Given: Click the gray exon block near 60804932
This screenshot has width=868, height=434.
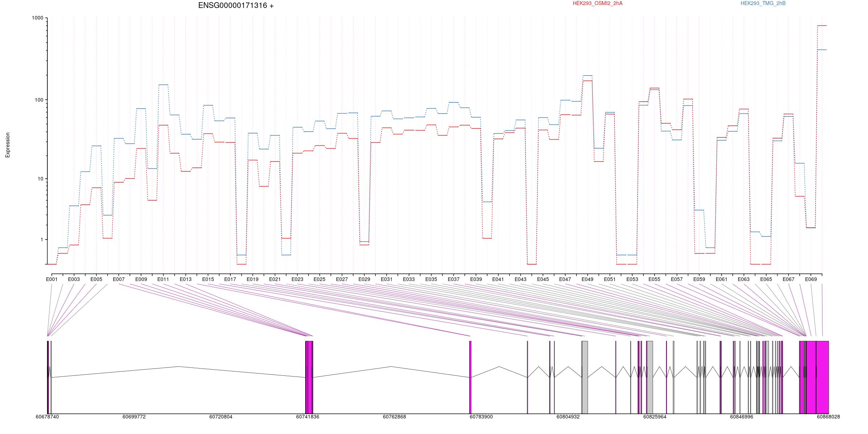Looking at the screenshot, I should [x=585, y=377].
